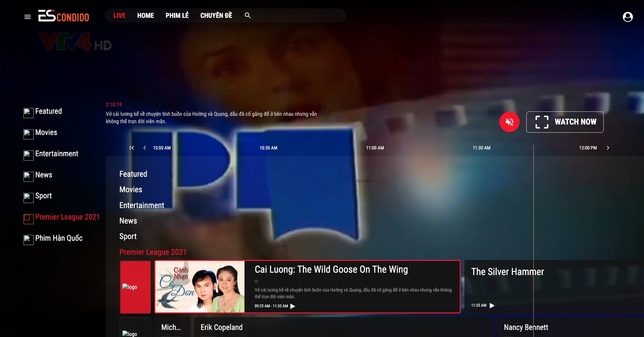This screenshot has width=644, height=337.
Task: Go to the HOME tab
Action: coord(145,15)
